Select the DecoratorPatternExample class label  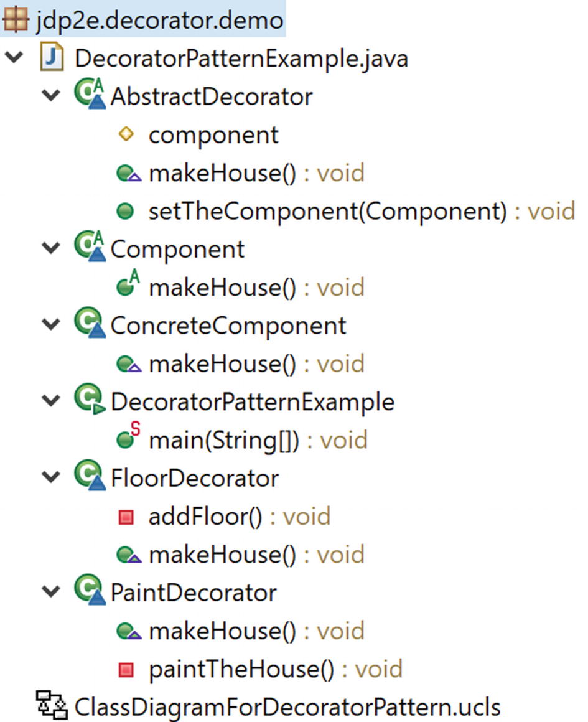252,401
